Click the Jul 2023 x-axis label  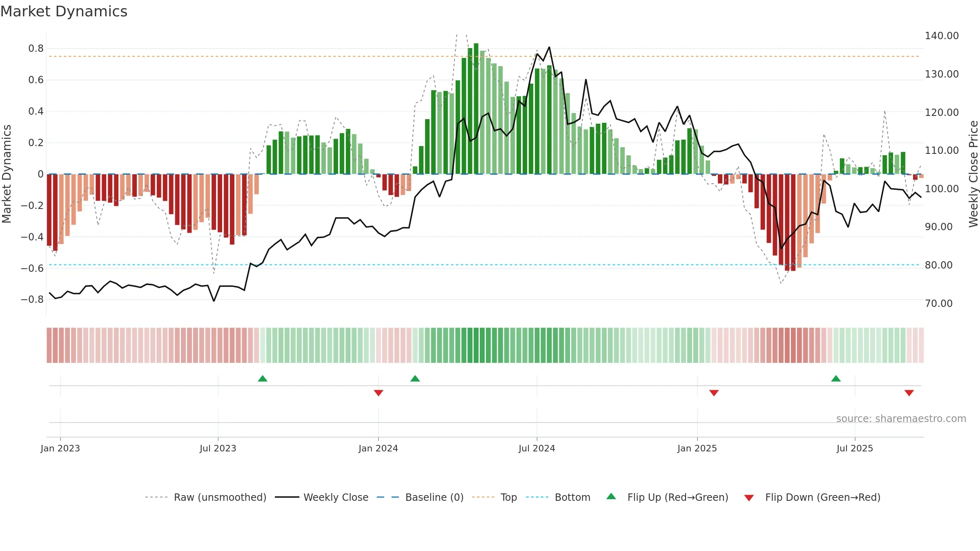click(218, 448)
